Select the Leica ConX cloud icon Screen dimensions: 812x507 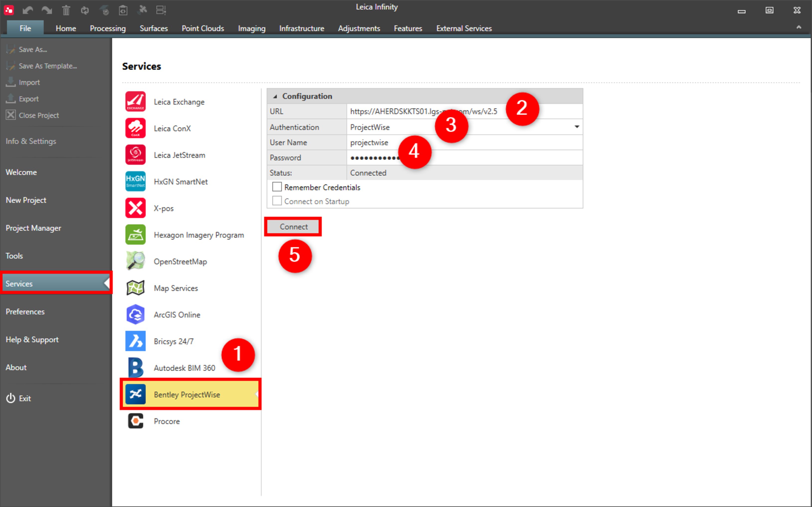pyautogui.click(x=135, y=128)
